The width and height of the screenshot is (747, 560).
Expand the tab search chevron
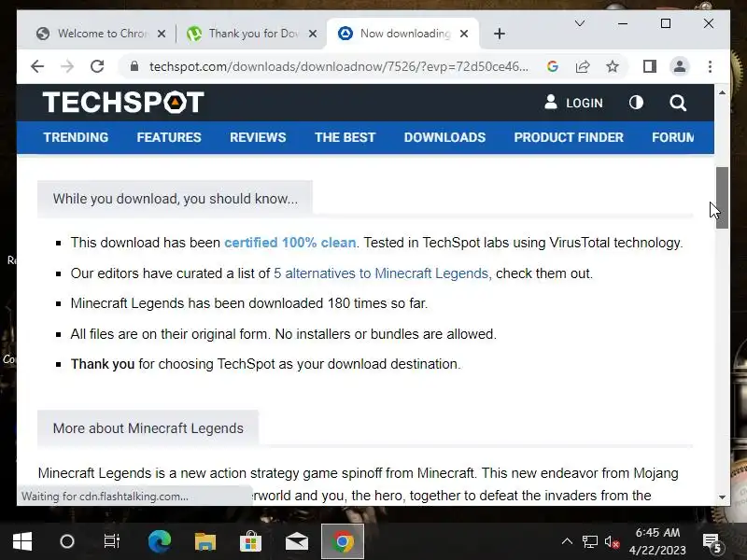tap(580, 23)
